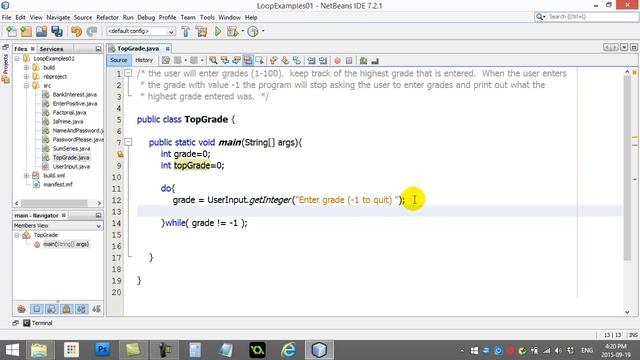This screenshot has height=360, width=640.
Task: Click the Source view button
Action: click(119, 60)
